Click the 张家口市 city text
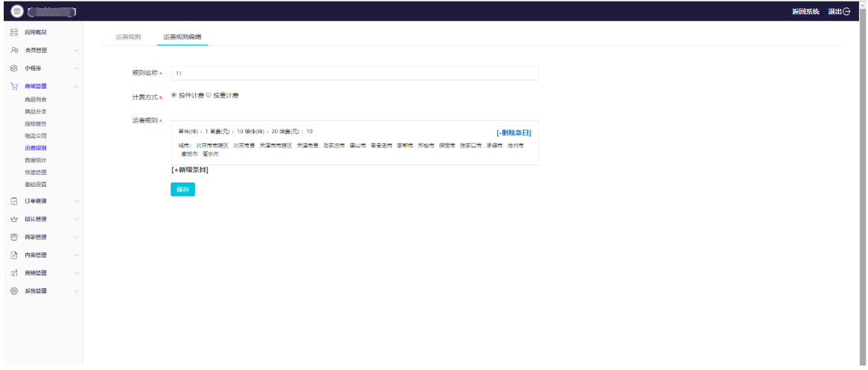868x370 pixels. click(471, 145)
